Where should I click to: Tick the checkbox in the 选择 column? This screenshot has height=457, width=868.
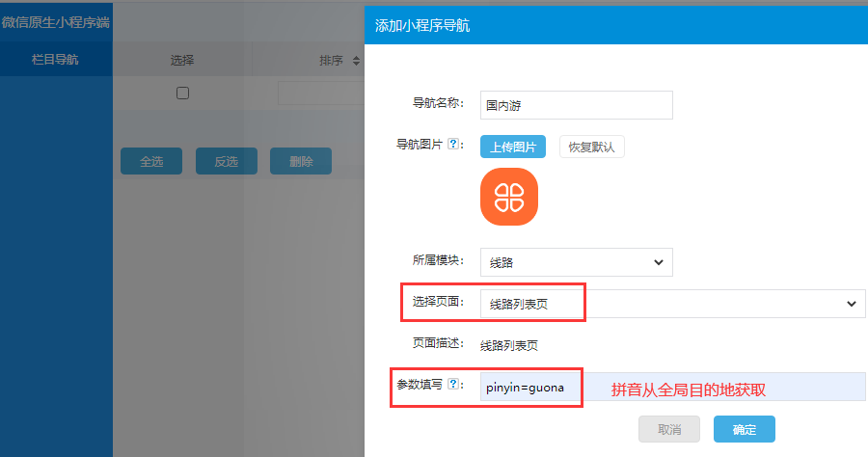(182, 94)
